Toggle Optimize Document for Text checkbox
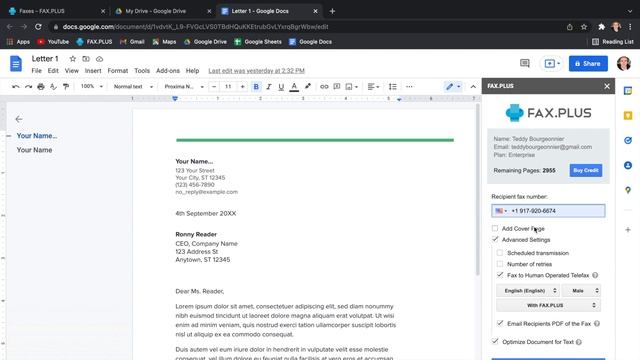Image resolution: width=640 pixels, height=360 pixels. (495, 341)
